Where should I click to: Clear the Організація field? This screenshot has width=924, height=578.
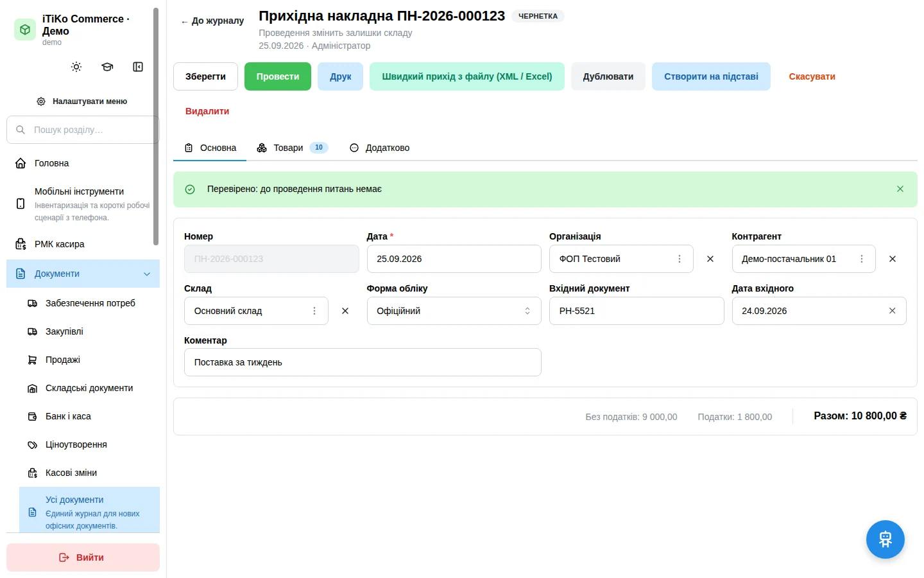[710, 259]
